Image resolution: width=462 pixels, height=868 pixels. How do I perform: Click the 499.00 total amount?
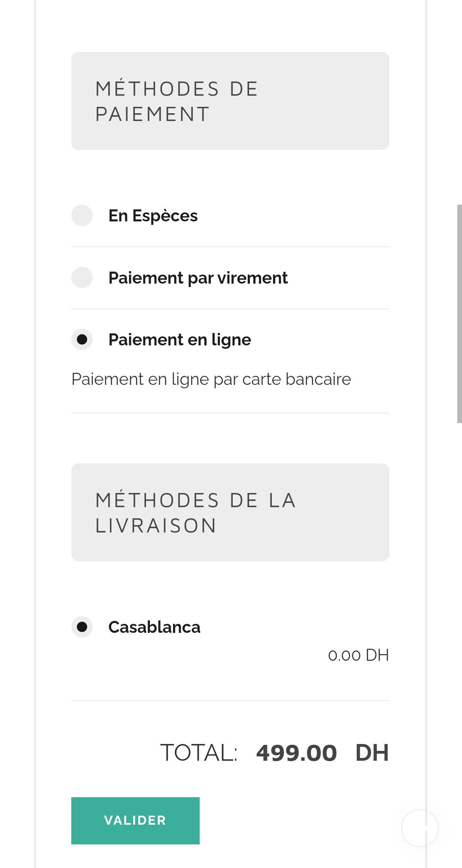[296, 753]
